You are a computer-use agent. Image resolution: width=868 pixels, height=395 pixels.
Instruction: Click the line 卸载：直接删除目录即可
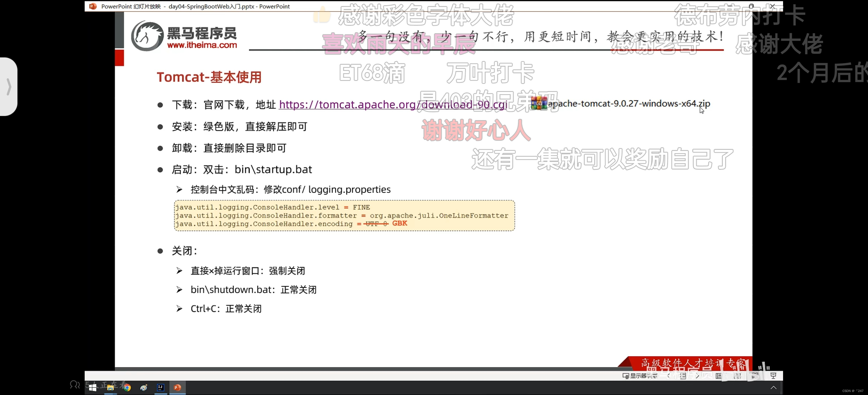tap(229, 148)
